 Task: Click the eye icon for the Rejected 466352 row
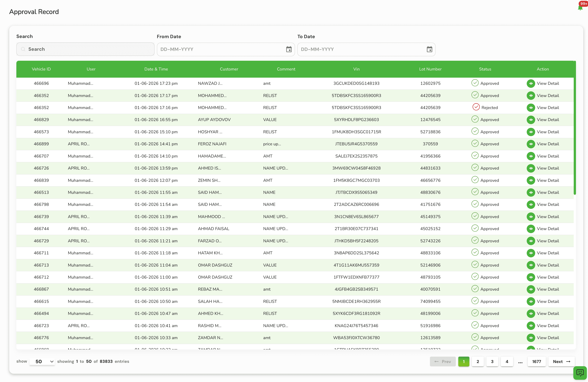pyautogui.click(x=531, y=108)
